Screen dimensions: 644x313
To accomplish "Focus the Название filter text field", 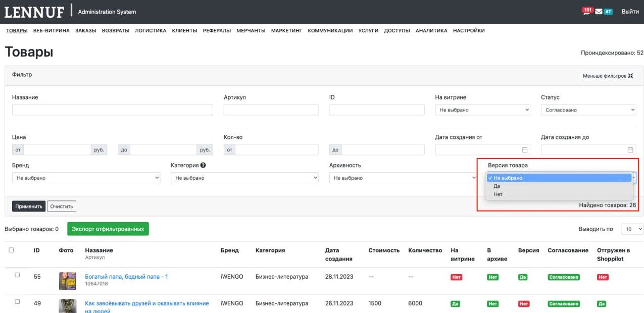I will point(112,110).
